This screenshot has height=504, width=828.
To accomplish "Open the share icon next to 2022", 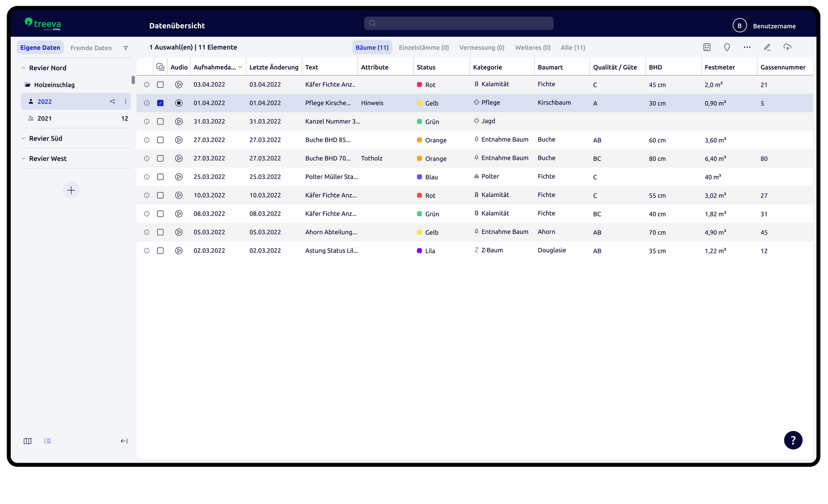I will click(112, 101).
